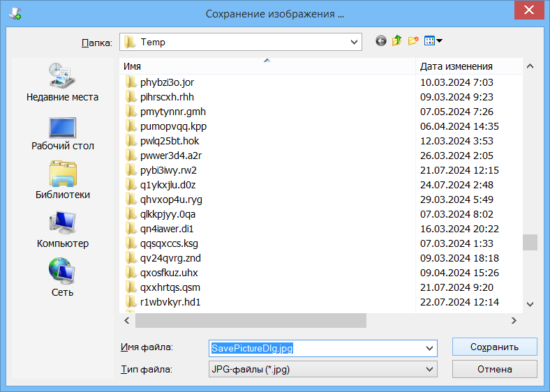
Task: Select the qlkkpjyy.0qa folder icon
Action: (131, 214)
